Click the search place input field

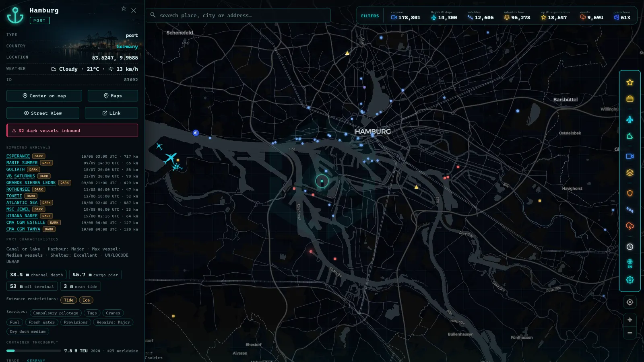pos(238,15)
